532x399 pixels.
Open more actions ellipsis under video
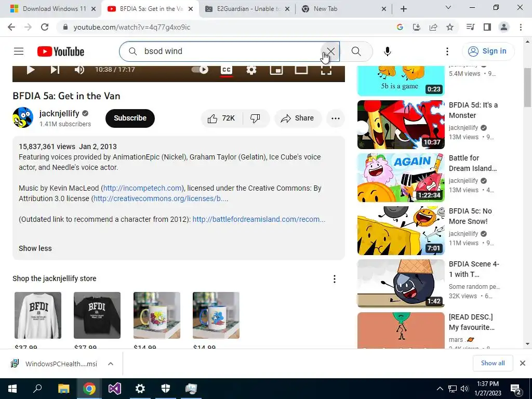click(x=336, y=118)
